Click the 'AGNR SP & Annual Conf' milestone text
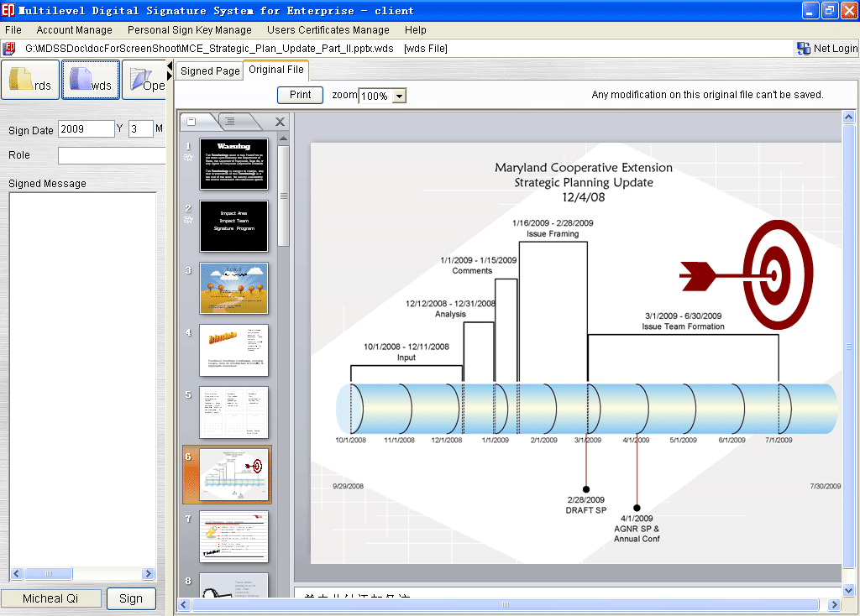 (x=637, y=534)
